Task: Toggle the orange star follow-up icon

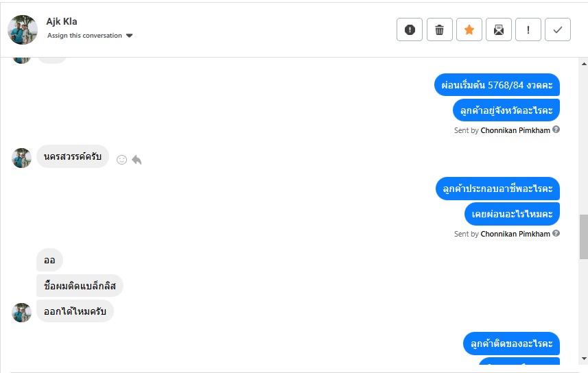Action: click(469, 29)
